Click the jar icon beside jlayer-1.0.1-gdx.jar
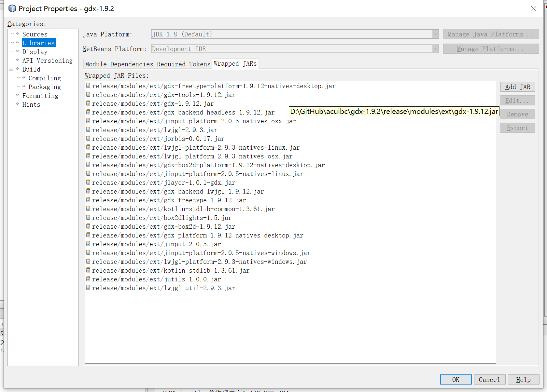Viewport: 547px width, 392px height. click(x=88, y=182)
